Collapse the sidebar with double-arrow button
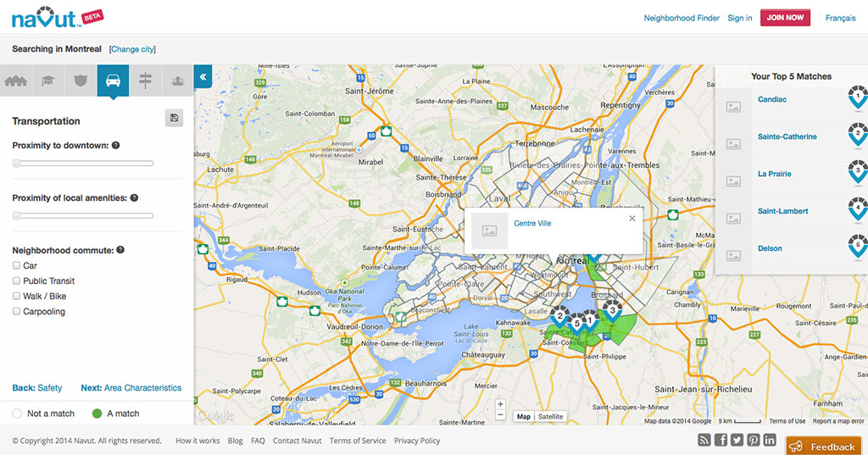This screenshot has height=455, width=868. coord(203,77)
